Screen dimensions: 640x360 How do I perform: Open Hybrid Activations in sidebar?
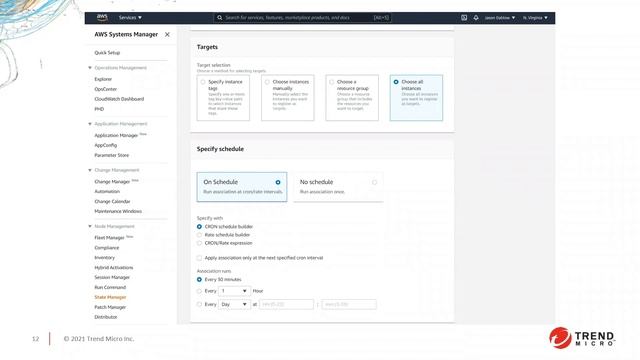[x=114, y=268]
